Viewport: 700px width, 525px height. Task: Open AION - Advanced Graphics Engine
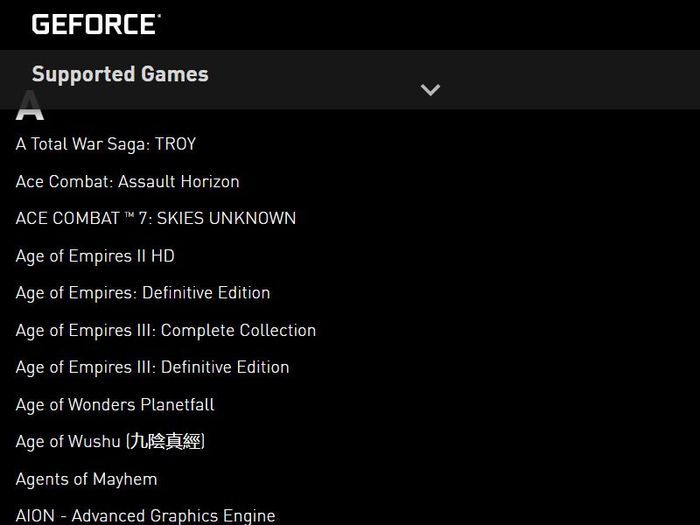(x=145, y=516)
